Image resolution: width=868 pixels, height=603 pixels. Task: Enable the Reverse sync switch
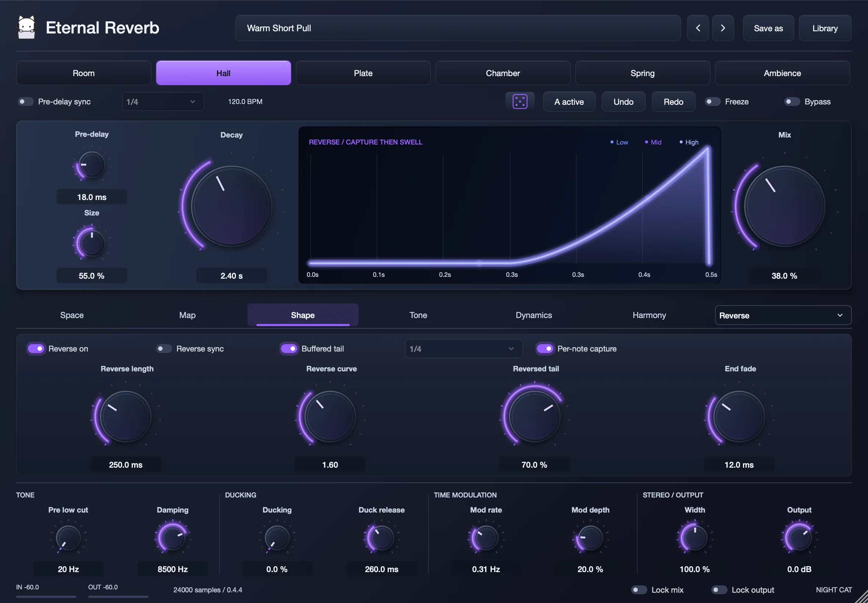164,348
